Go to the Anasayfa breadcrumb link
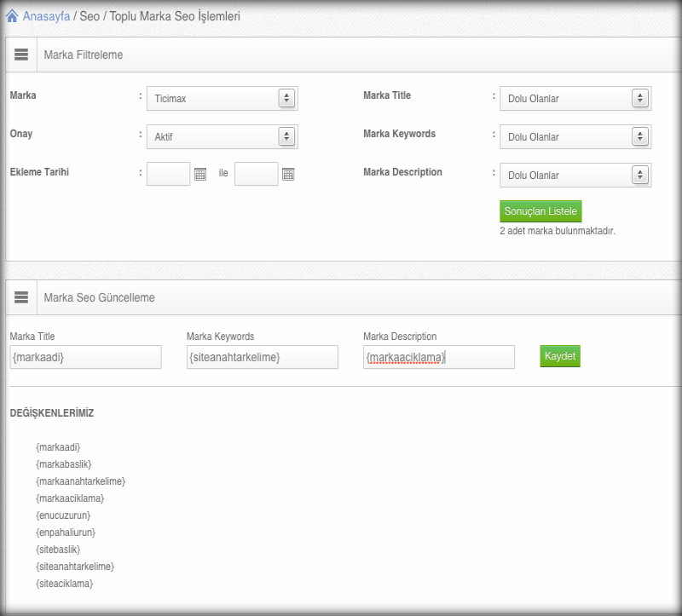This screenshot has width=682, height=616. (46, 16)
